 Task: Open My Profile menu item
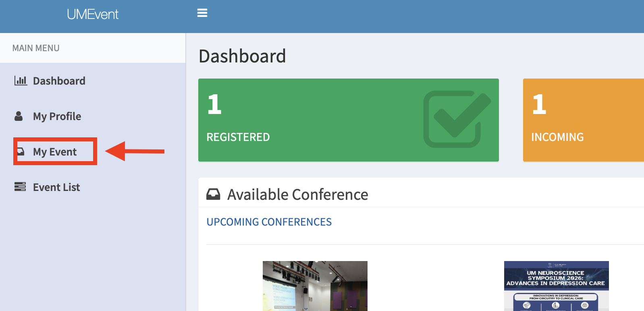pyautogui.click(x=57, y=116)
